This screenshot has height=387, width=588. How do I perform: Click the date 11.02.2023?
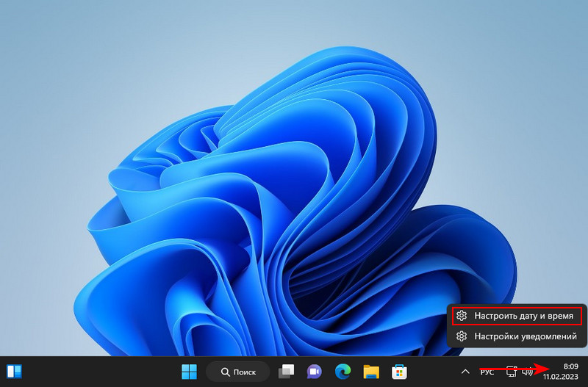561,377
